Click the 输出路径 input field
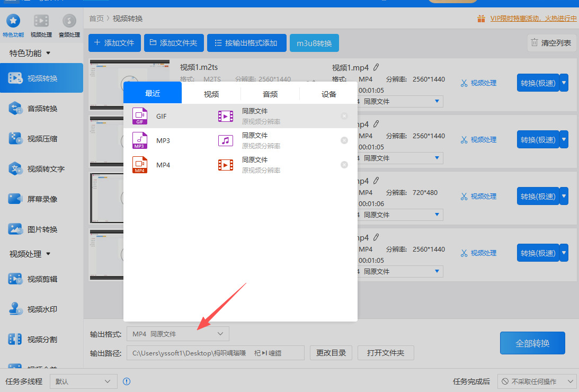The width and height of the screenshot is (579, 392). pyautogui.click(x=215, y=353)
